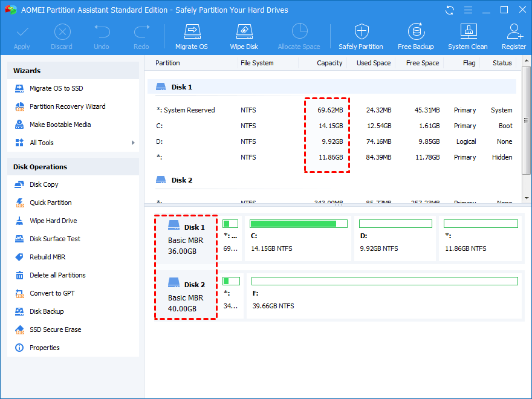Sort by the Capacity column header

click(x=329, y=63)
